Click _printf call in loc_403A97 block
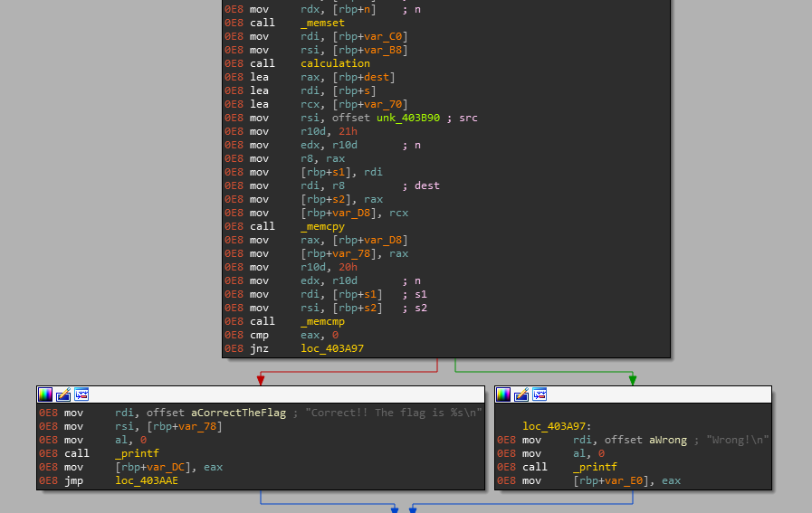Screen dimensions: 812x513 (595, 467)
